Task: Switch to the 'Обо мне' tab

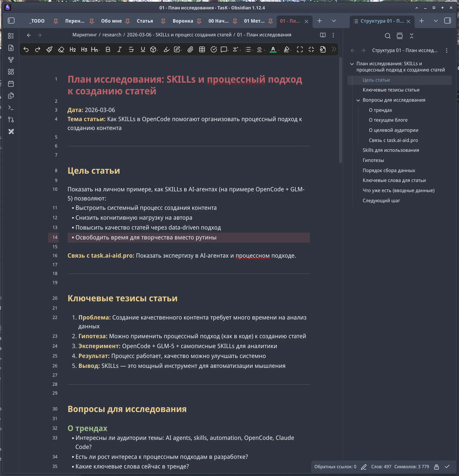Action: (111, 21)
